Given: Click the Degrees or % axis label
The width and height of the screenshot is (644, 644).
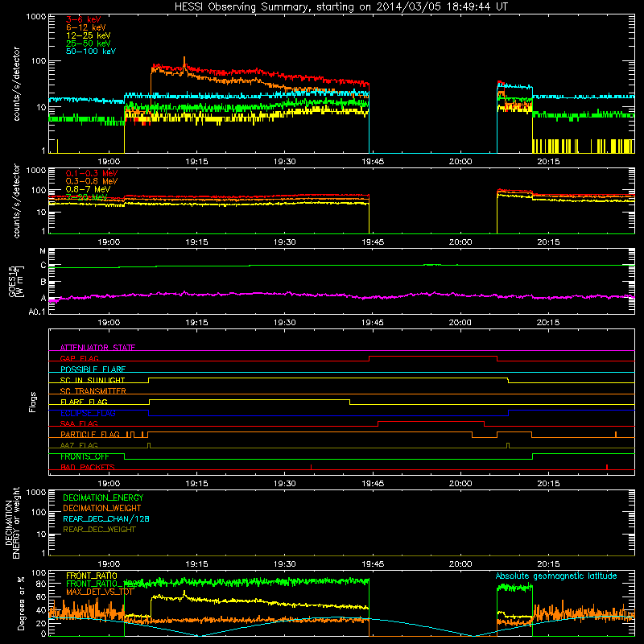Looking at the screenshot, I should (21, 603).
